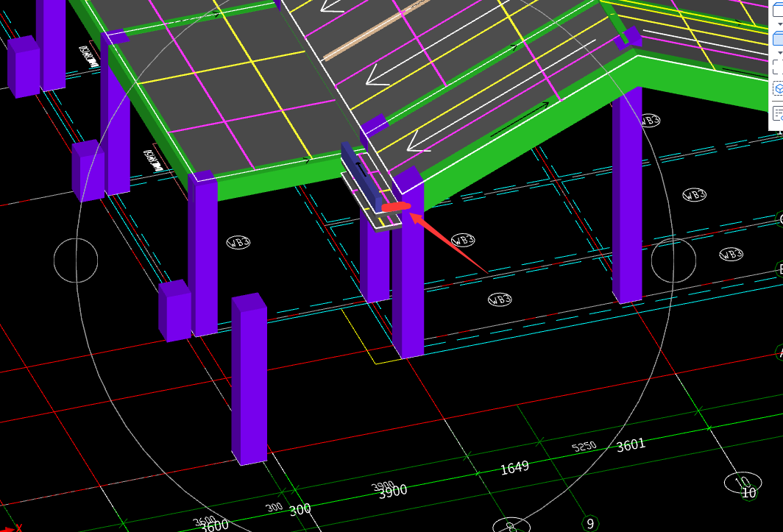Select the 1649 dimension text
The image size is (783, 532).
514,468
